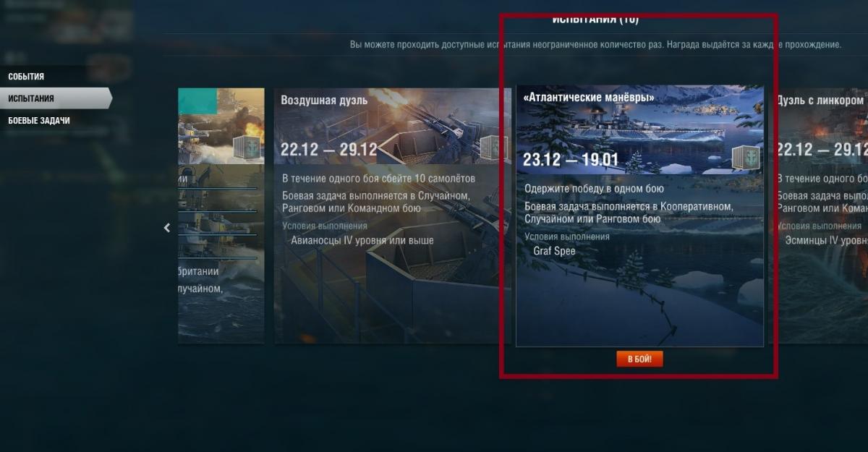
Task: Select the ИСПЫТАНИЯ tab
Action: pyautogui.click(x=31, y=98)
